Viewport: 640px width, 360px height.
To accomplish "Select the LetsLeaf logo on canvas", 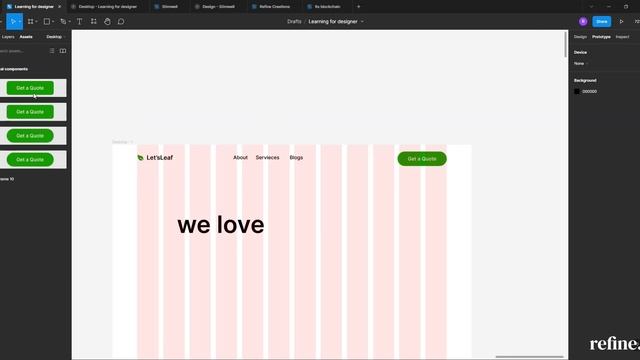I will (x=155, y=158).
